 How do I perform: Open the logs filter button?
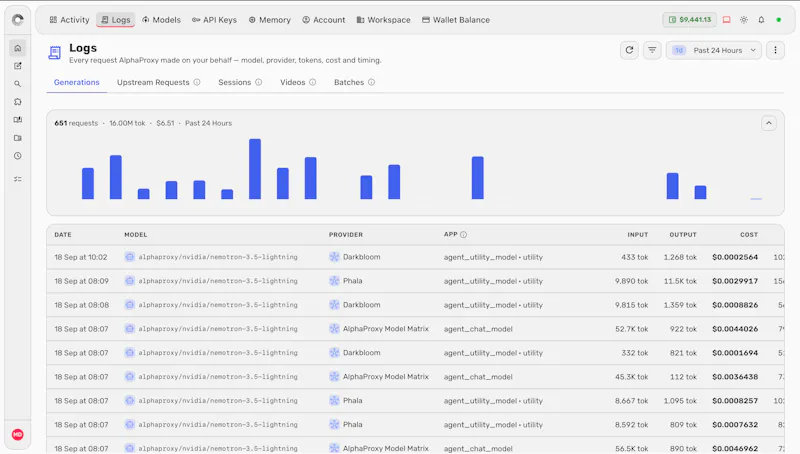pyautogui.click(x=652, y=50)
